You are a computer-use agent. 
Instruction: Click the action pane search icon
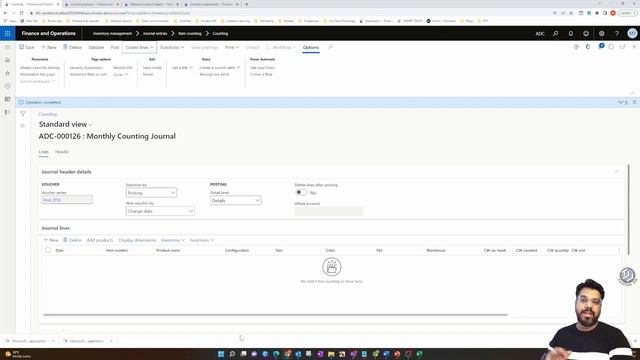pos(330,47)
